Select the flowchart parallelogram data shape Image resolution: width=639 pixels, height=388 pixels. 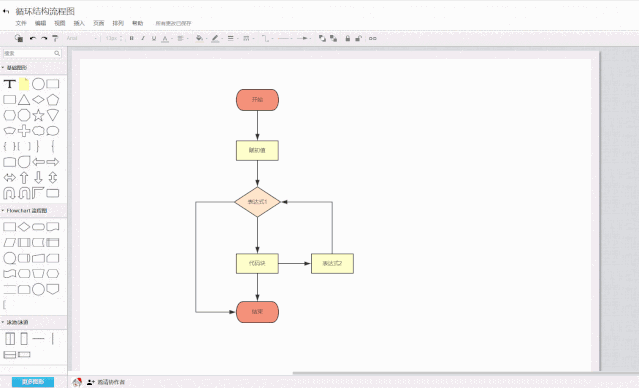coord(9,242)
